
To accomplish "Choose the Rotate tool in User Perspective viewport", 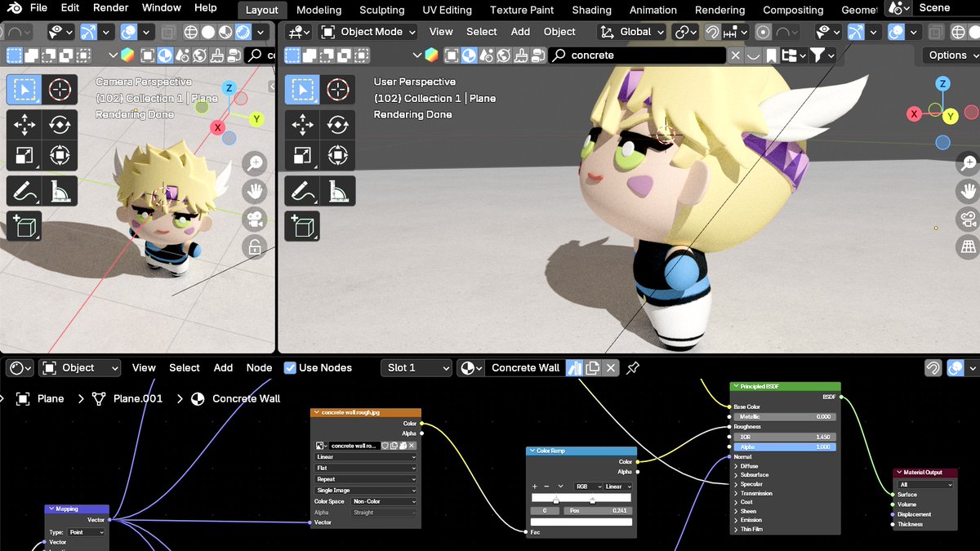I will 337,125.
